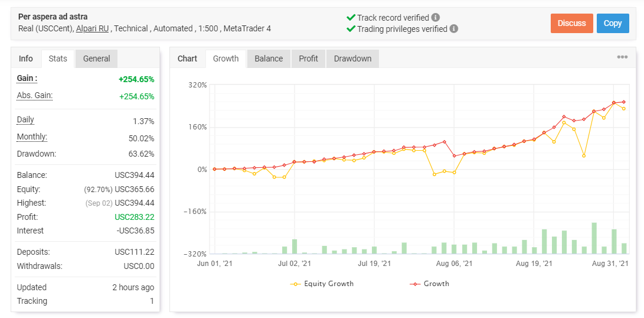Screen dimensions: 644x318
Task: Click the underlined Gain label
Action: (x=27, y=78)
